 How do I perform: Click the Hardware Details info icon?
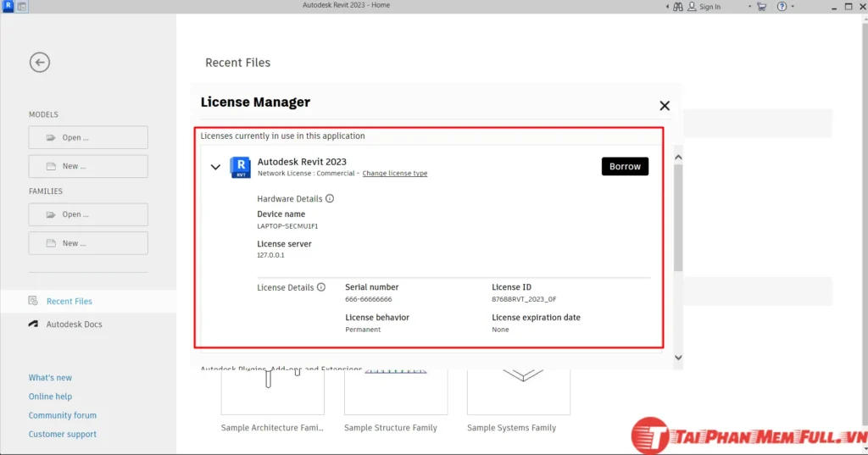coord(330,198)
